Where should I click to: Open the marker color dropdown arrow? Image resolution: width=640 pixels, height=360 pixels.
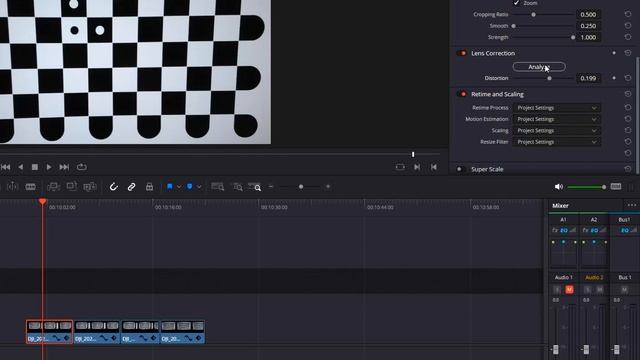point(199,187)
